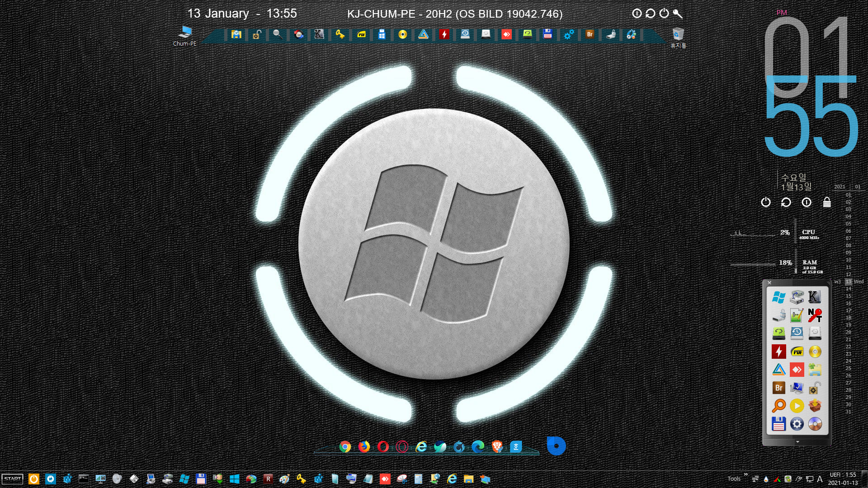Open disc icon at side panel bottom right
The width and height of the screenshot is (868, 488).
tap(815, 424)
